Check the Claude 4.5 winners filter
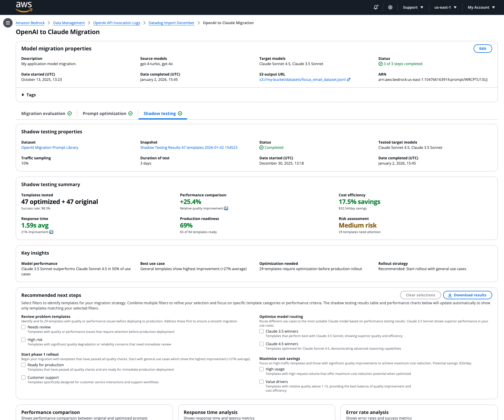The width and height of the screenshot is (504, 420). click(261, 344)
